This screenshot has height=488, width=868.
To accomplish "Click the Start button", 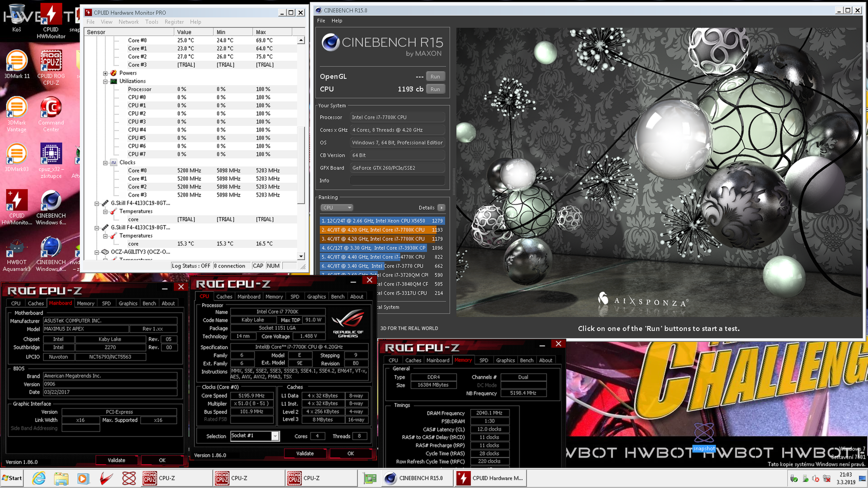I will 12,478.
